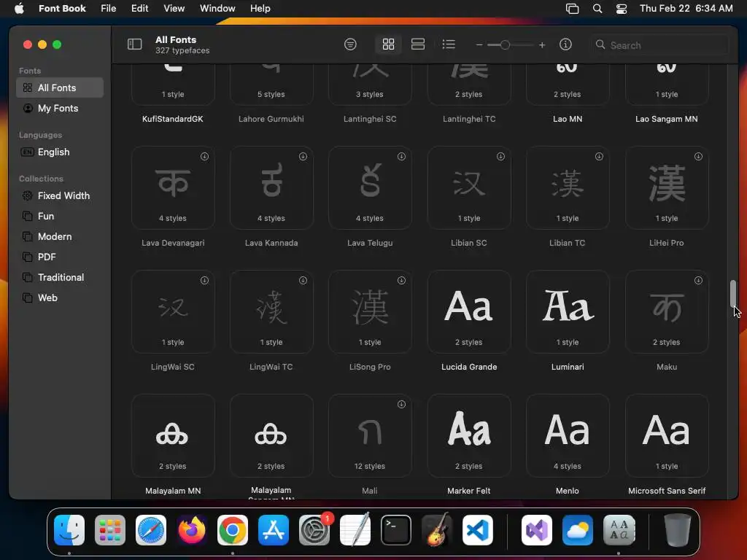Download LingWai SC font

[204, 281]
